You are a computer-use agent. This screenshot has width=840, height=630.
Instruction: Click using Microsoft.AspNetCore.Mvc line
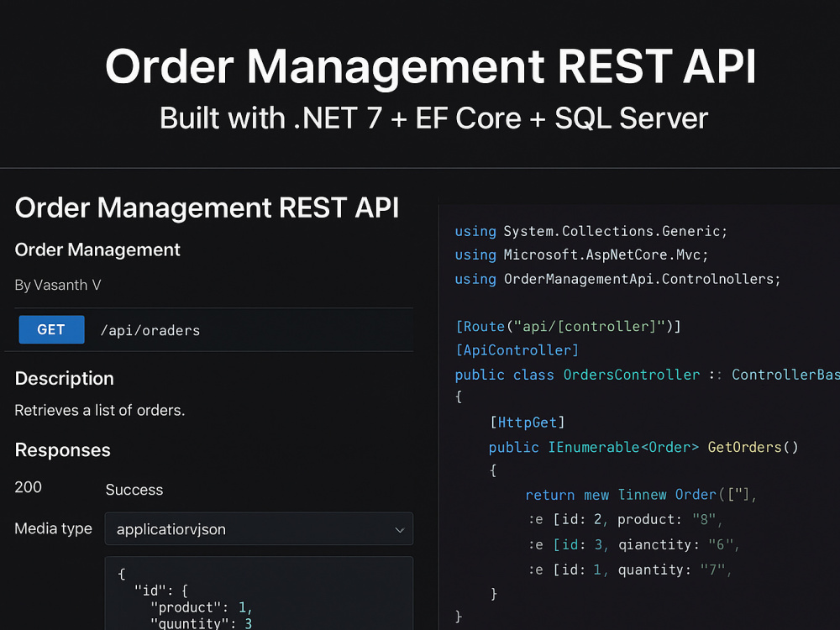[582, 255]
